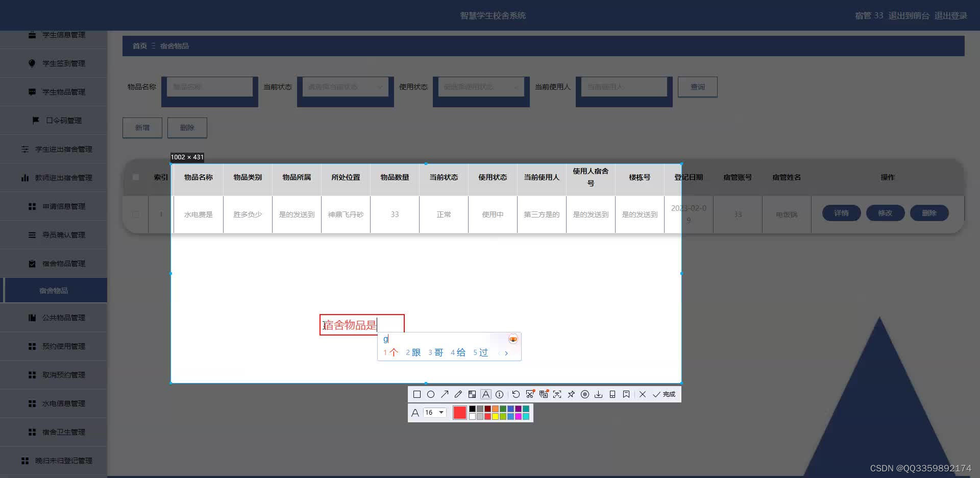Pick IME candidate 4 给
Screen dimensions: 980x478
(x=458, y=352)
